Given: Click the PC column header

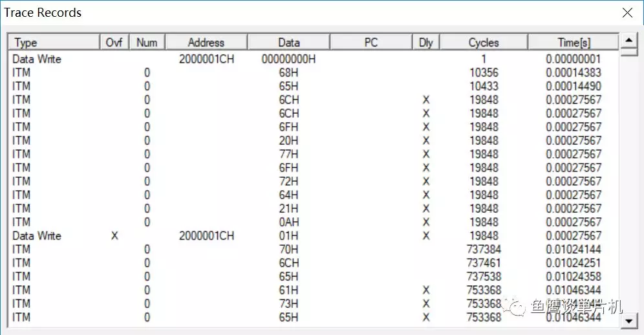Looking at the screenshot, I should coord(371,42).
